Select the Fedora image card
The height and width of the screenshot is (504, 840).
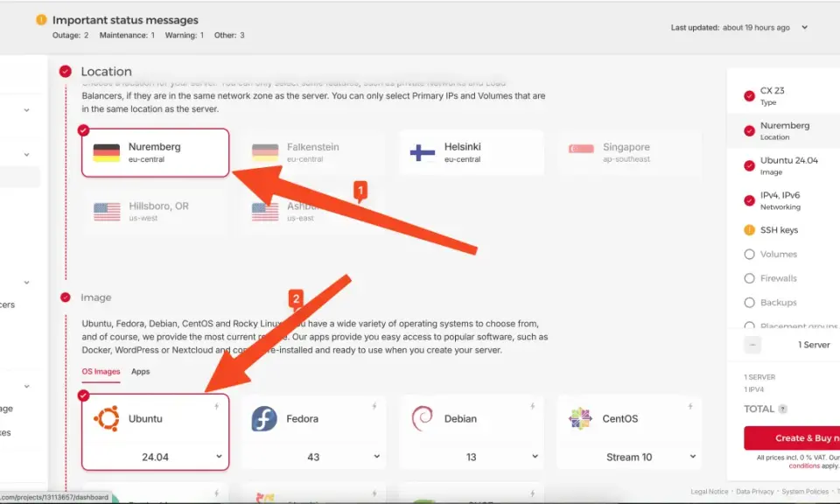313,432
